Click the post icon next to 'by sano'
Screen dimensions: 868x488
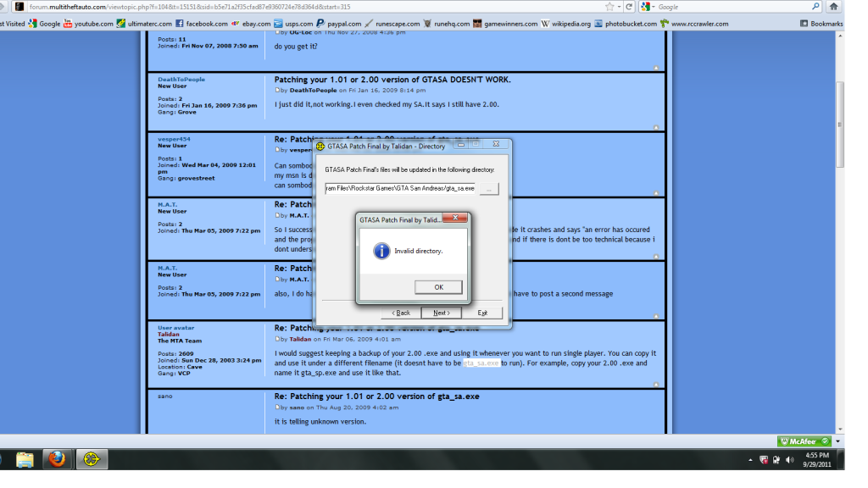click(x=277, y=408)
